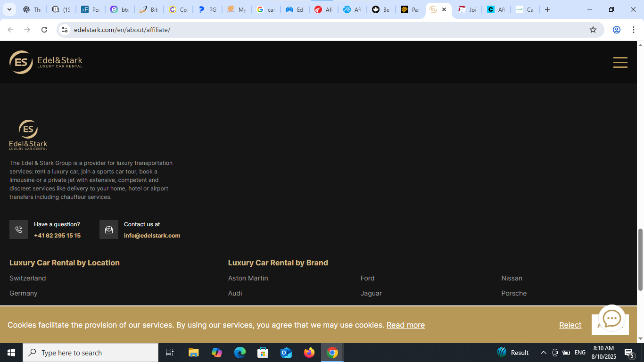This screenshot has height=362, width=644.
Task: Open Outlook from the taskbar
Action: [286, 353]
